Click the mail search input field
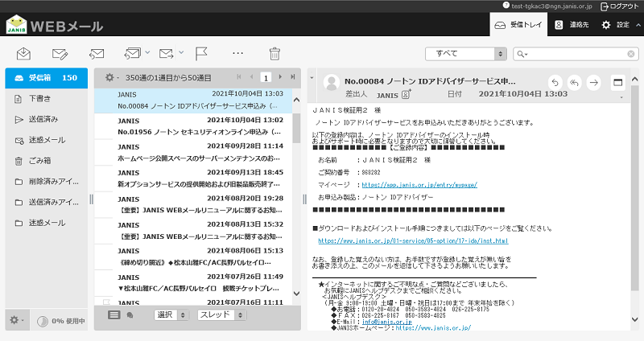 (576, 54)
